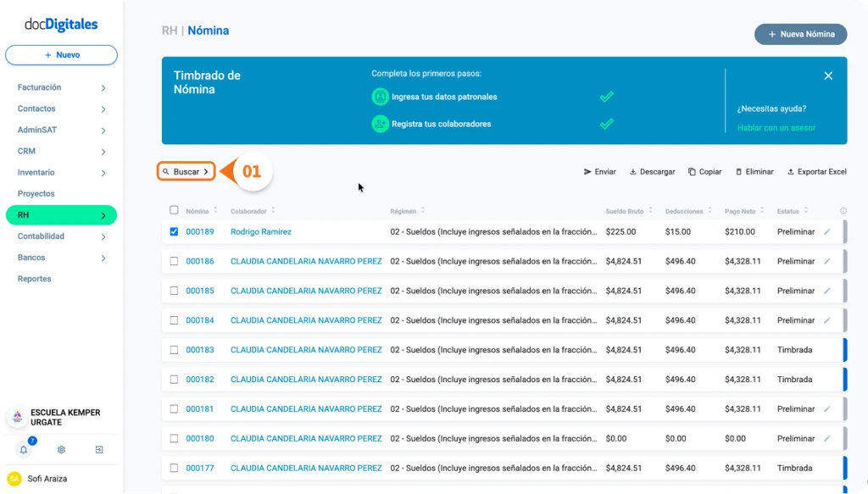Image resolution: width=868 pixels, height=494 pixels.
Task: Edit payroll 000185 with pencil icon
Action: click(827, 291)
